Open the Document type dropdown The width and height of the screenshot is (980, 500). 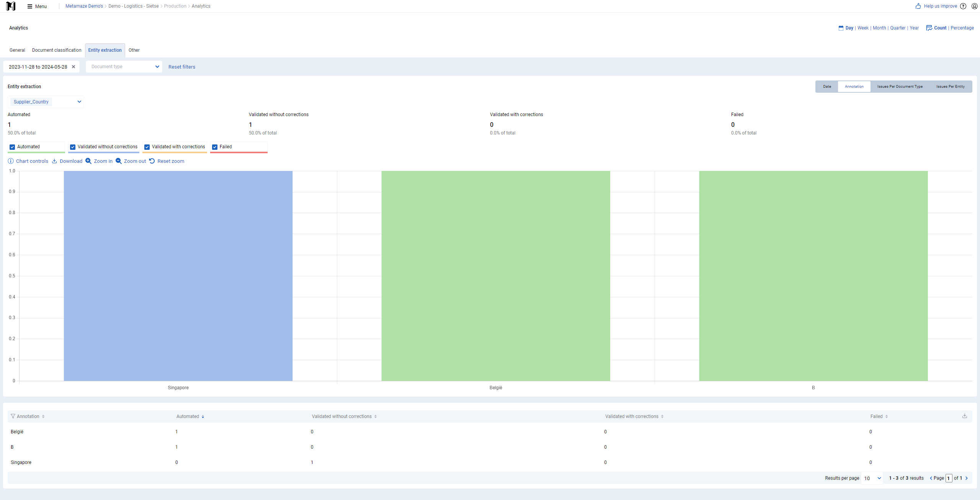click(124, 67)
